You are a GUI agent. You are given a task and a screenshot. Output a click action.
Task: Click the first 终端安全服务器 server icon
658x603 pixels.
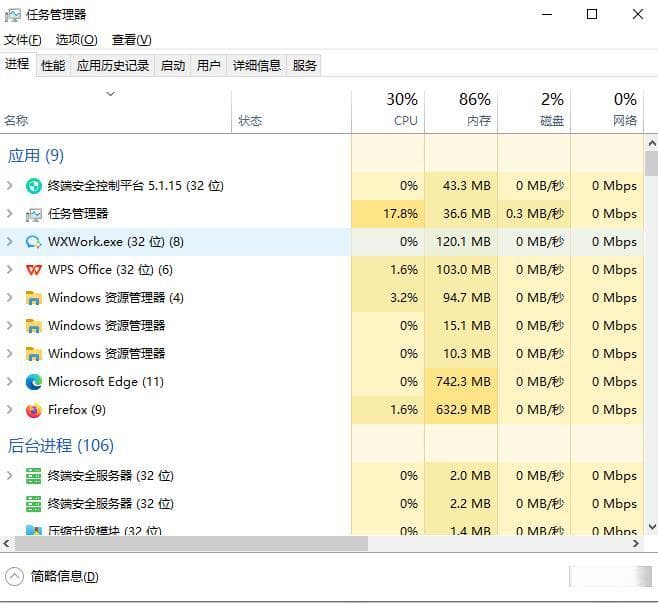[34, 476]
